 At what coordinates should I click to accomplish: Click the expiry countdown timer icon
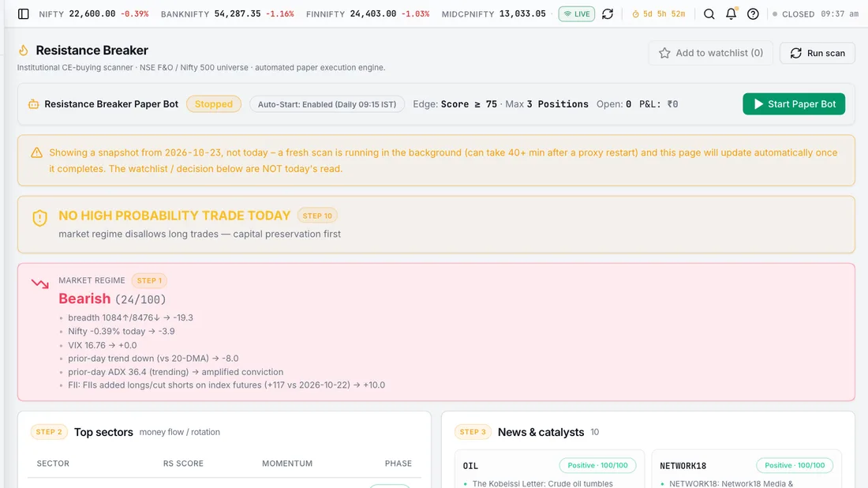635,14
